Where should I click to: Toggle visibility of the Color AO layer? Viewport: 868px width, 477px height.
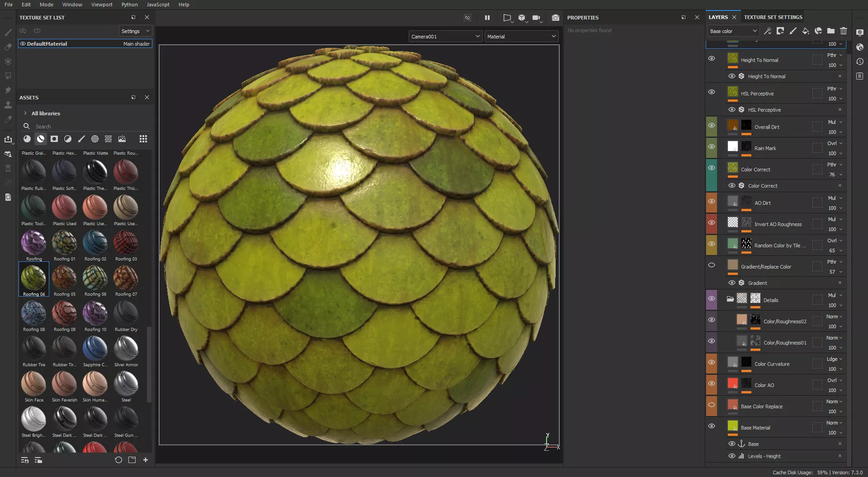coord(711,384)
